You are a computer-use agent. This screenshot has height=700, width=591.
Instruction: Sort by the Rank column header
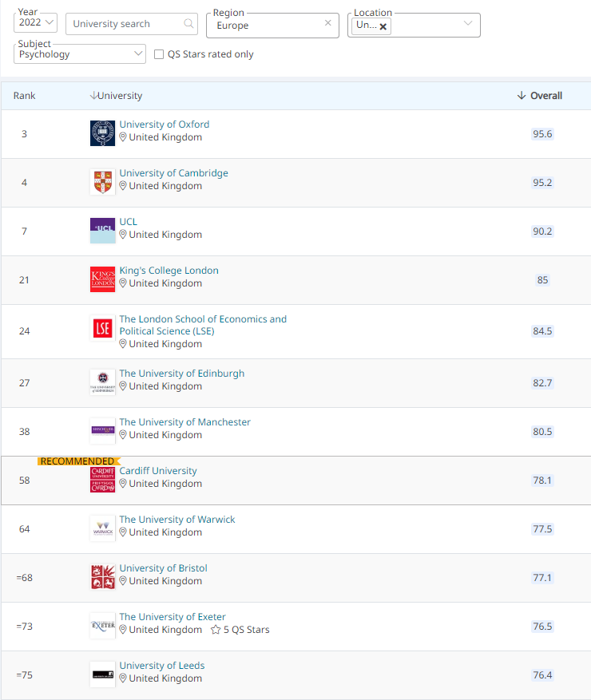(x=24, y=96)
